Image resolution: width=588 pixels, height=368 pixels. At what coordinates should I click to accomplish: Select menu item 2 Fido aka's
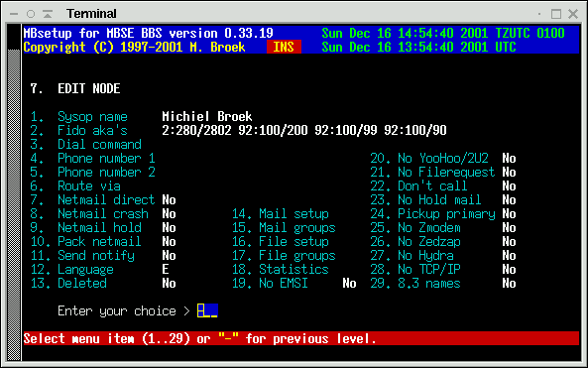click(78, 130)
